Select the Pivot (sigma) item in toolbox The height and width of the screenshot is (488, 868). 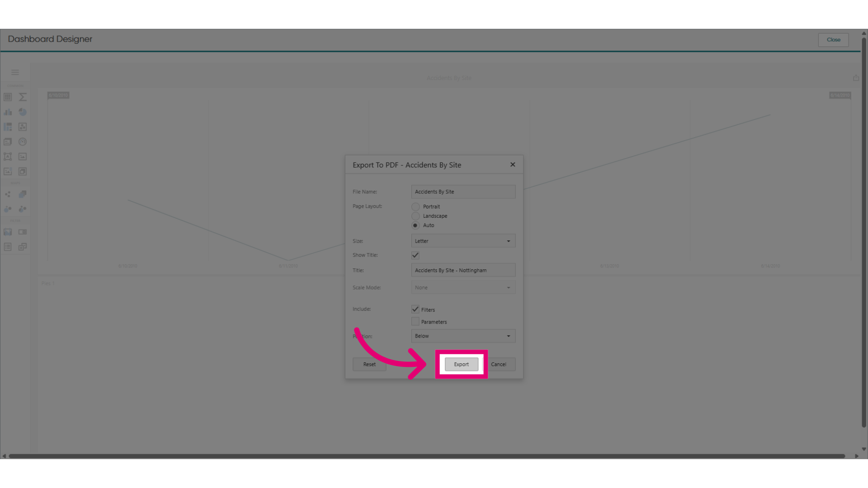click(x=23, y=97)
